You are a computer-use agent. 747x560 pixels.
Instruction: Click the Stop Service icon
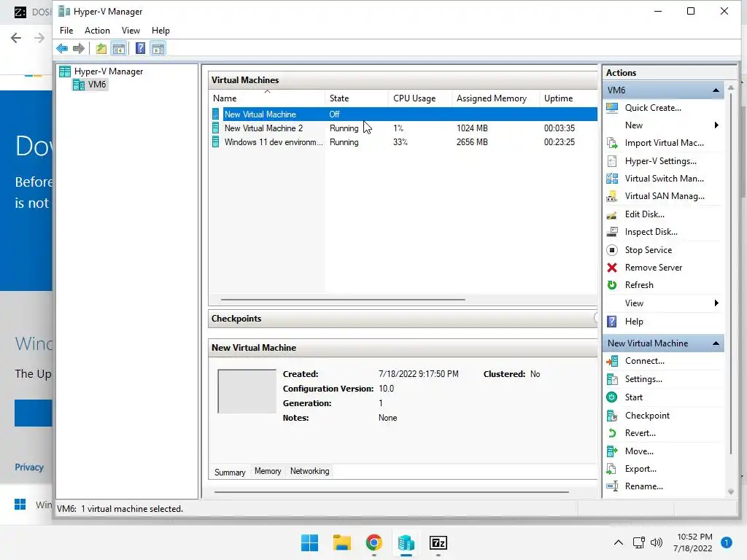(x=612, y=250)
